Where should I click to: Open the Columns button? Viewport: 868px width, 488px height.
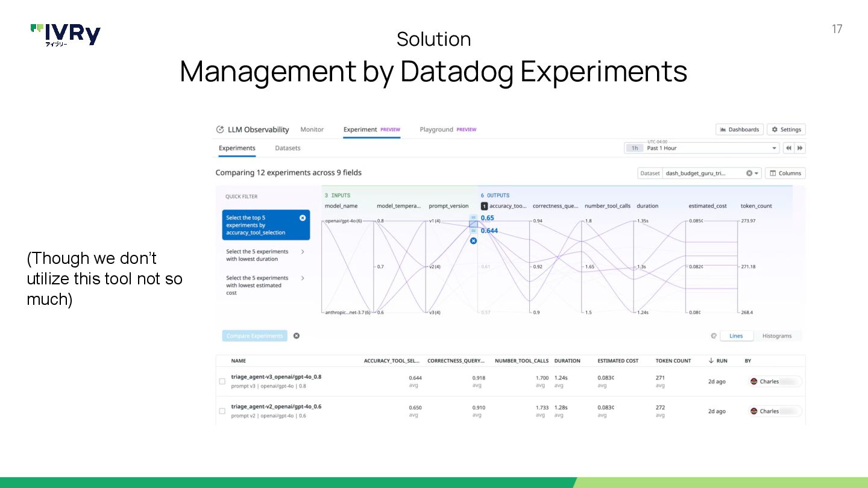point(785,174)
